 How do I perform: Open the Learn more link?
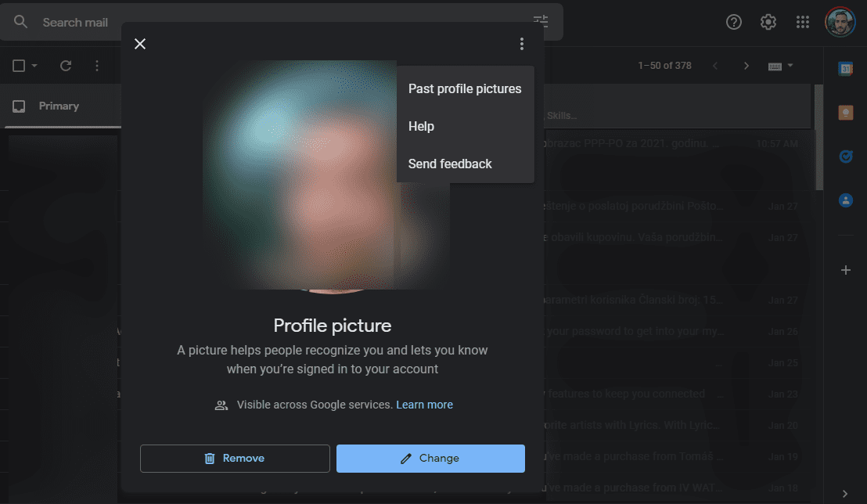point(424,405)
